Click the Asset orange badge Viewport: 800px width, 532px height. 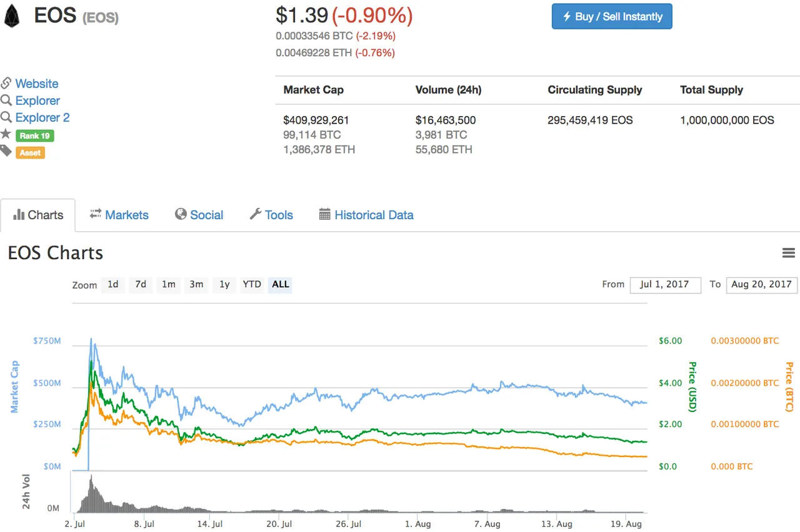(x=30, y=152)
